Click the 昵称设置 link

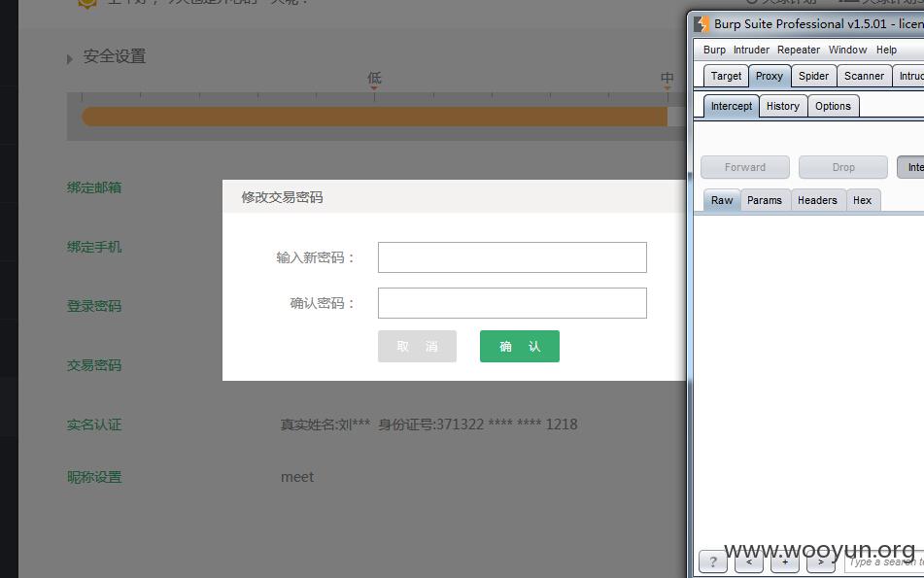(x=94, y=477)
